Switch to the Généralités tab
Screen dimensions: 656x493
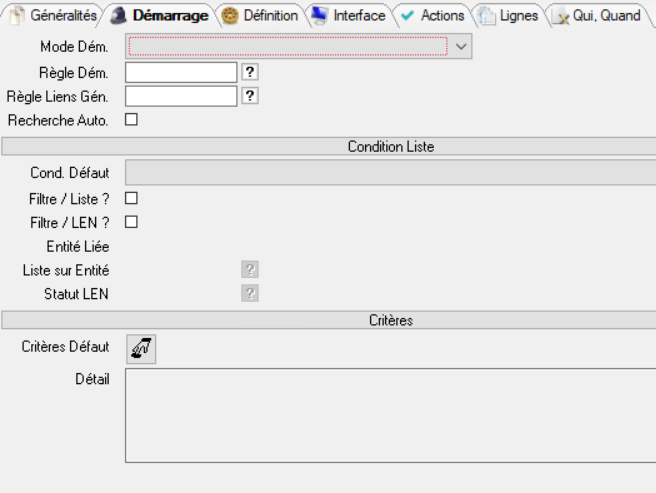point(54,16)
